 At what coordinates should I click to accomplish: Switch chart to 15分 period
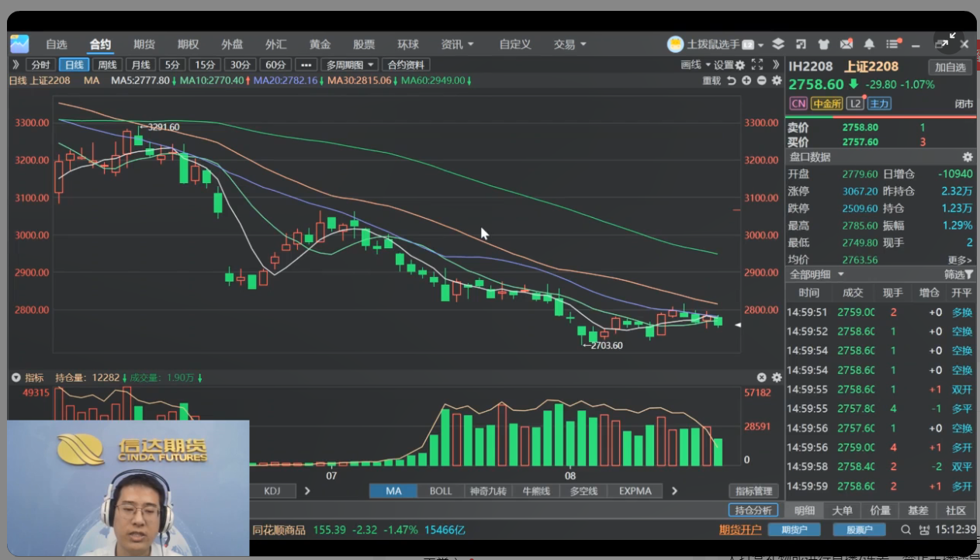(205, 65)
